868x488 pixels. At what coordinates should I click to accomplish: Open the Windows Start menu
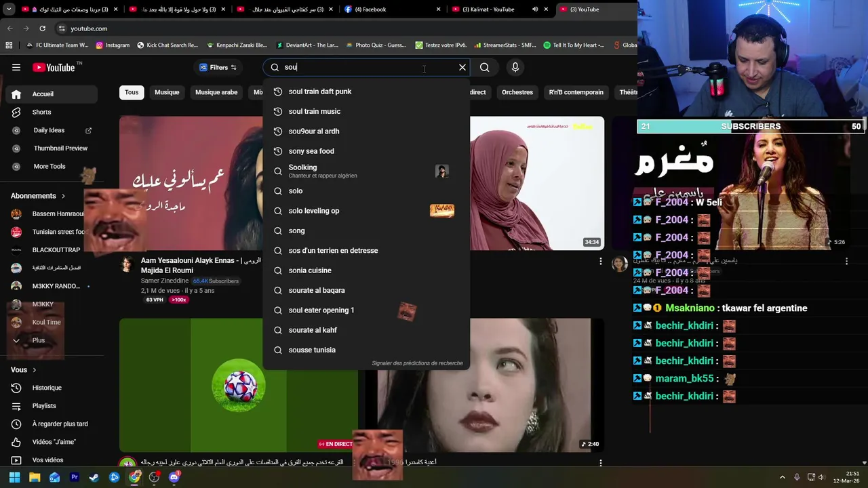pos(15,477)
